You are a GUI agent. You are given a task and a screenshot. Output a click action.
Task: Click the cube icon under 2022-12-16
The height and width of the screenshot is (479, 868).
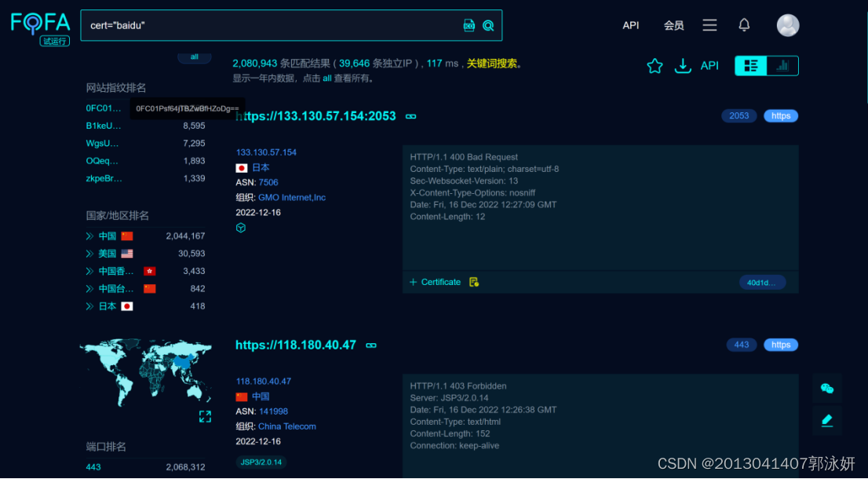(x=241, y=228)
